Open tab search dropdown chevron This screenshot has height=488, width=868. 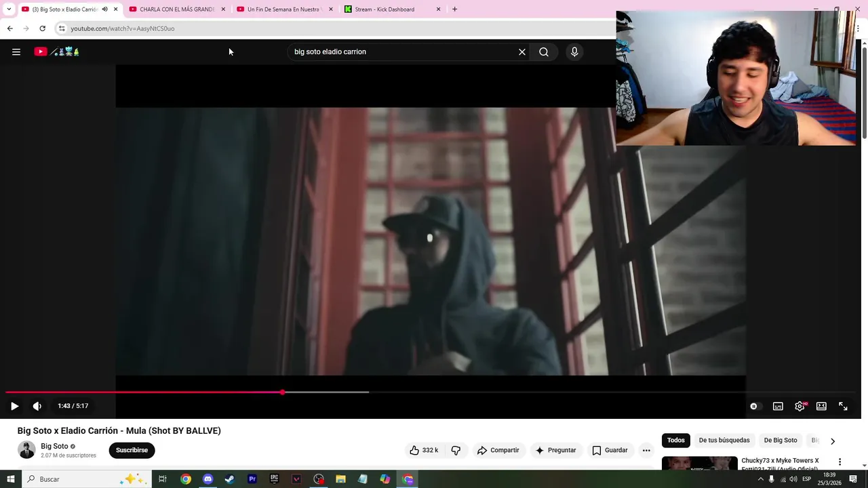click(x=9, y=9)
